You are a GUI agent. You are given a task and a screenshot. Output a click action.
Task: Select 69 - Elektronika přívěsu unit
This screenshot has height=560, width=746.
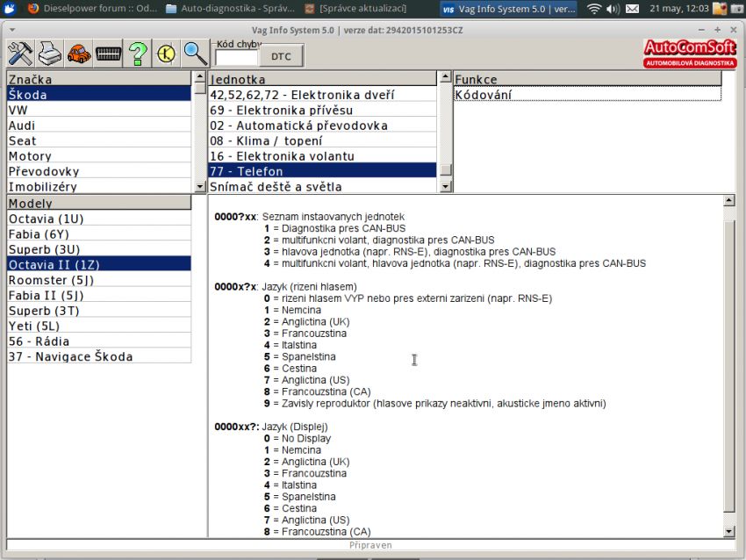(322, 110)
